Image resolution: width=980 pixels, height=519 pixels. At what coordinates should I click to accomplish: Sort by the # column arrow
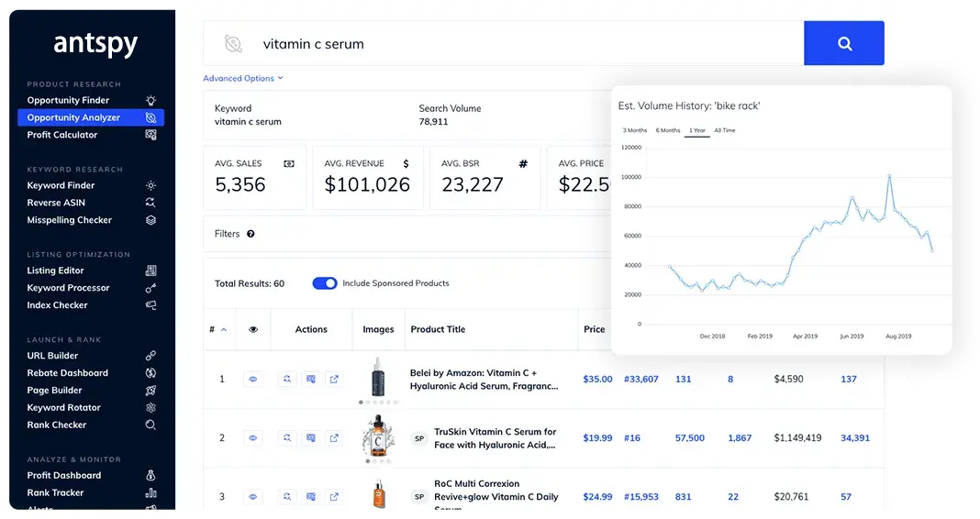224,329
